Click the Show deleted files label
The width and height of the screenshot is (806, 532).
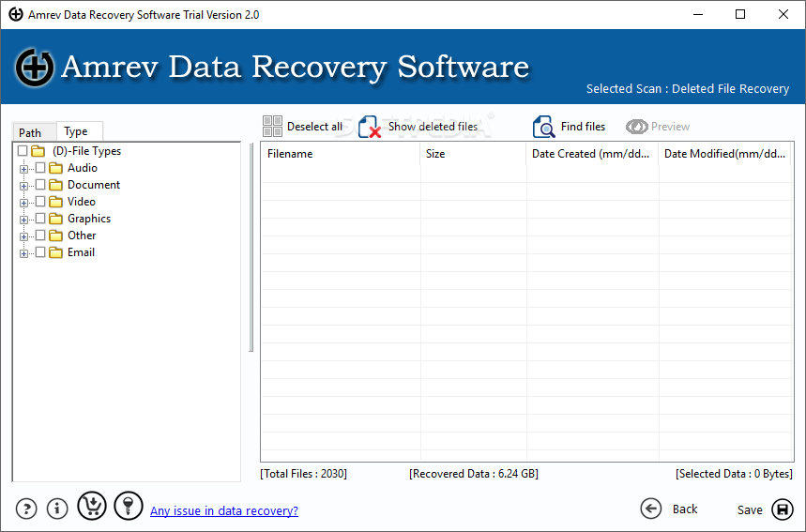(433, 127)
